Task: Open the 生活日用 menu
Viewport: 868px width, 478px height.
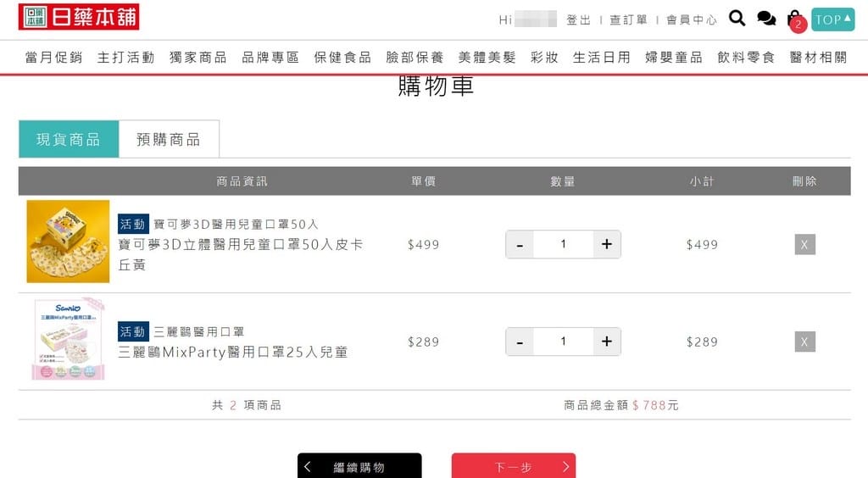Action: click(x=601, y=57)
